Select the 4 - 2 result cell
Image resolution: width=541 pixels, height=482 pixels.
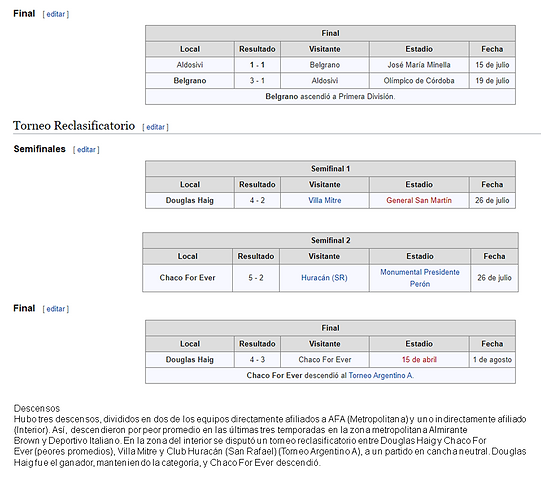(257, 200)
